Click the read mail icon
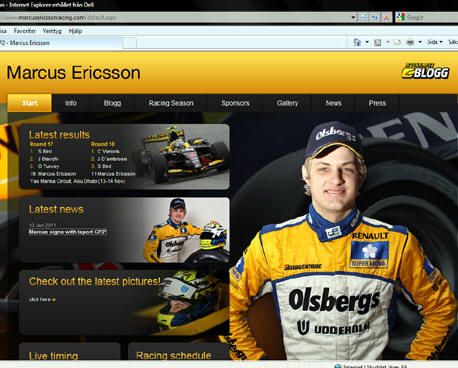This screenshot has width=458, height=368. 397,42
